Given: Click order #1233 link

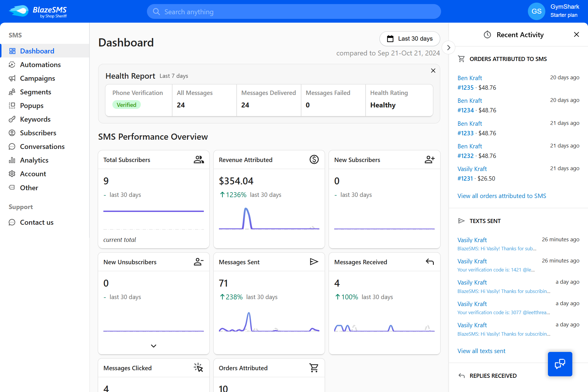Looking at the screenshot, I should point(465,133).
